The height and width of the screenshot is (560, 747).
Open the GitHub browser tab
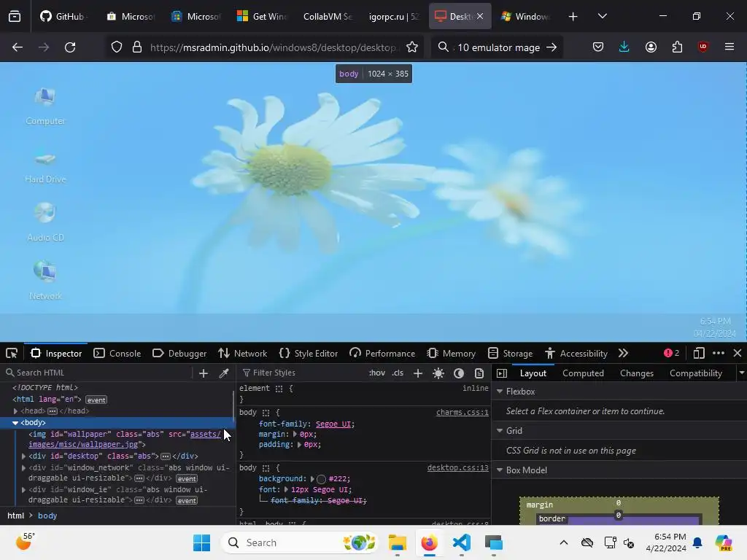[x=63, y=16]
